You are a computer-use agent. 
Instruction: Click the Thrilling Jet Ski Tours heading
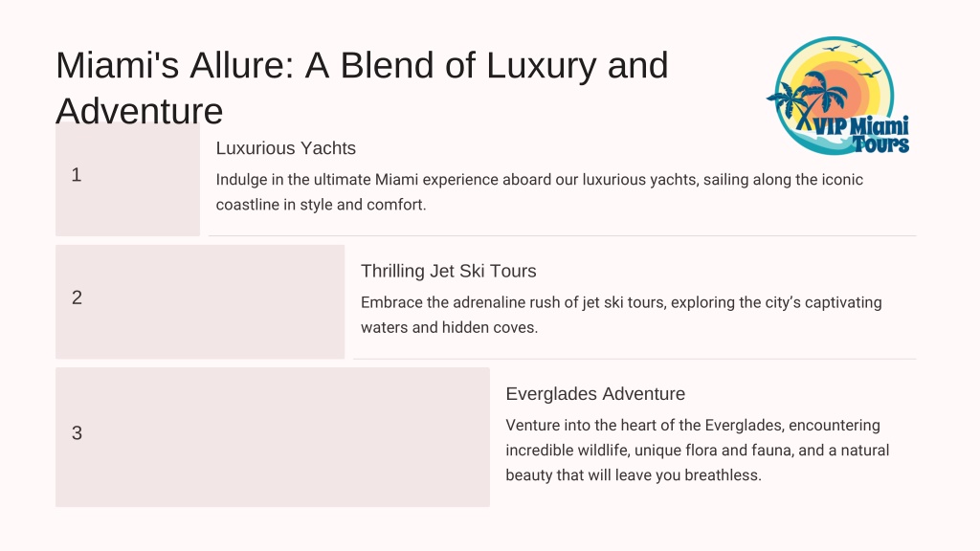pyautogui.click(x=448, y=271)
